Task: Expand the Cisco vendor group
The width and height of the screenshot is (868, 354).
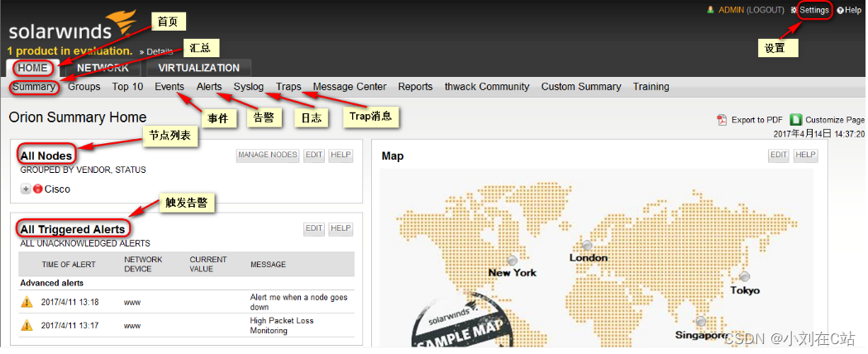Action: [26, 189]
